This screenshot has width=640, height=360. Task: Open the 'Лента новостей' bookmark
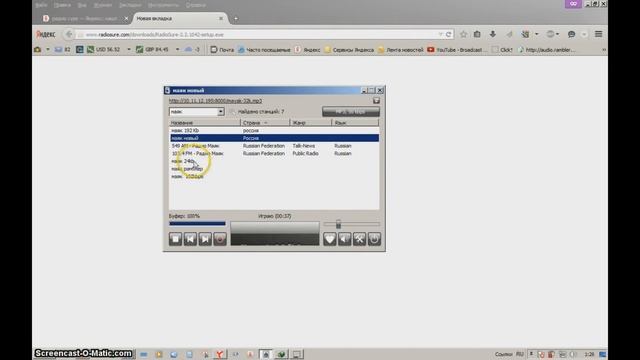[x=400, y=49]
